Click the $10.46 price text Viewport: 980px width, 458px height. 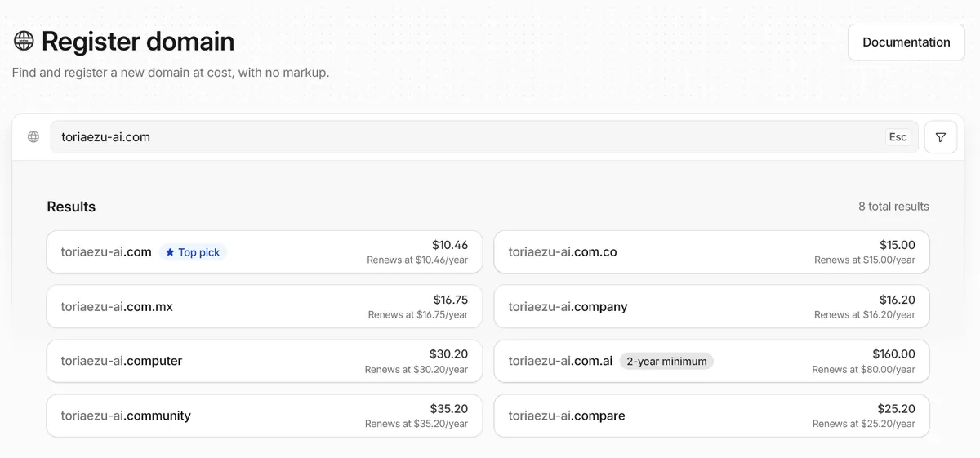(450, 245)
